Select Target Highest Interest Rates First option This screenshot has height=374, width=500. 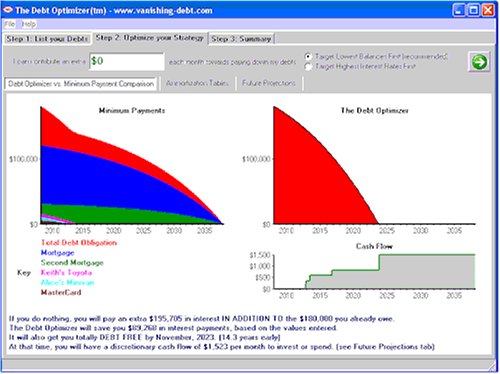tap(308, 67)
